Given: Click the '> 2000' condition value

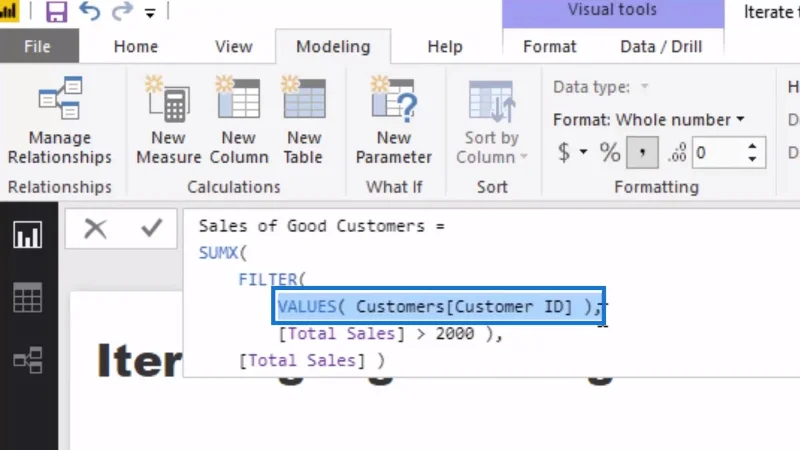Looking at the screenshot, I should coord(445,334).
